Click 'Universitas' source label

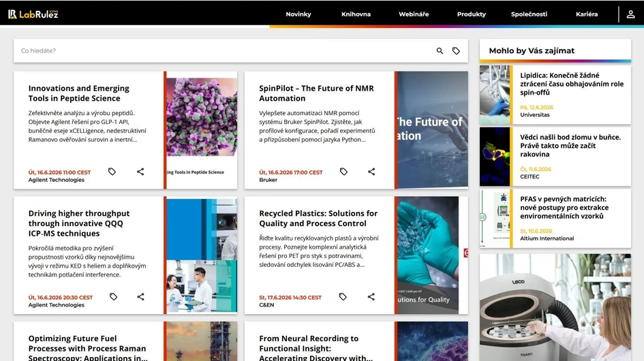coord(535,114)
